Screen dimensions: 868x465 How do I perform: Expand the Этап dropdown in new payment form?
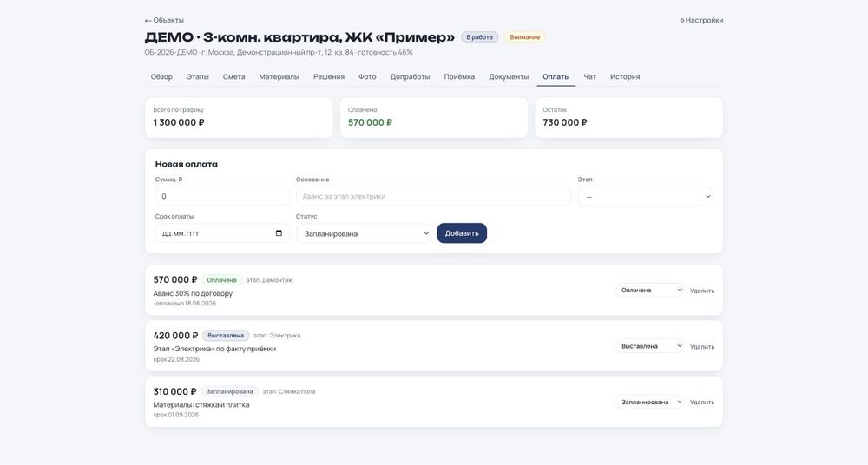coord(646,197)
